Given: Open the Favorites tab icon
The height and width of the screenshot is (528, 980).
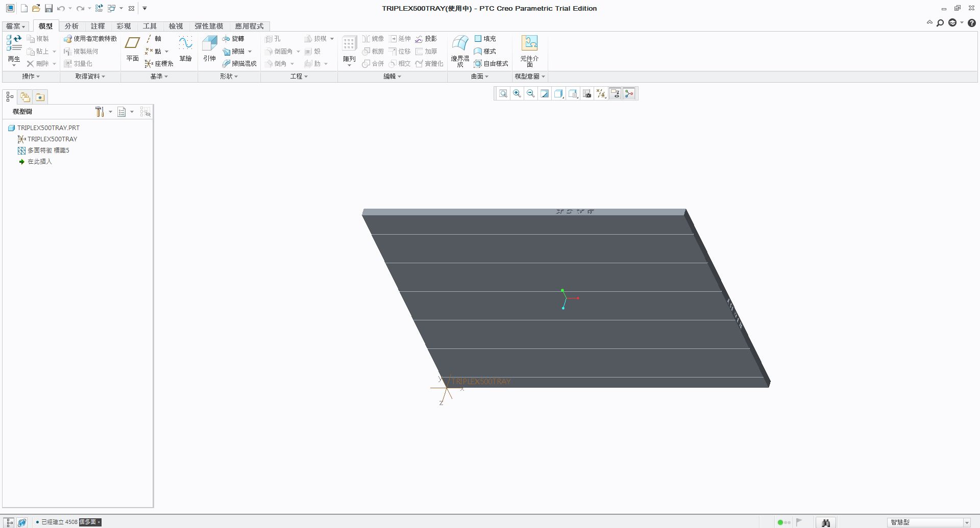Looking at the screenshot, I should pyautogui.click(x=40, y=97).
